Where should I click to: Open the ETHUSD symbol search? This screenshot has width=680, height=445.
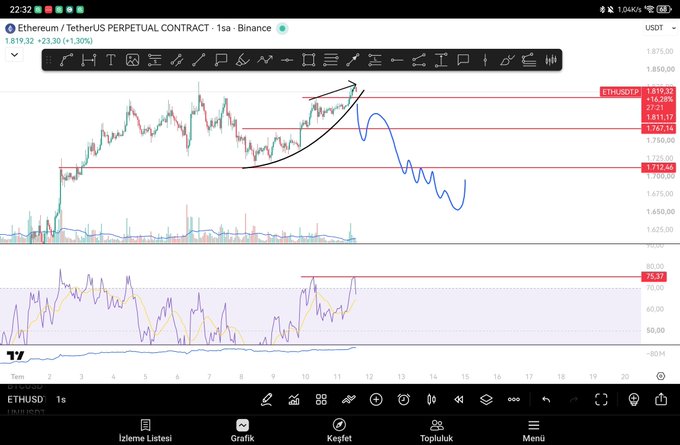(x=26, y=399)
